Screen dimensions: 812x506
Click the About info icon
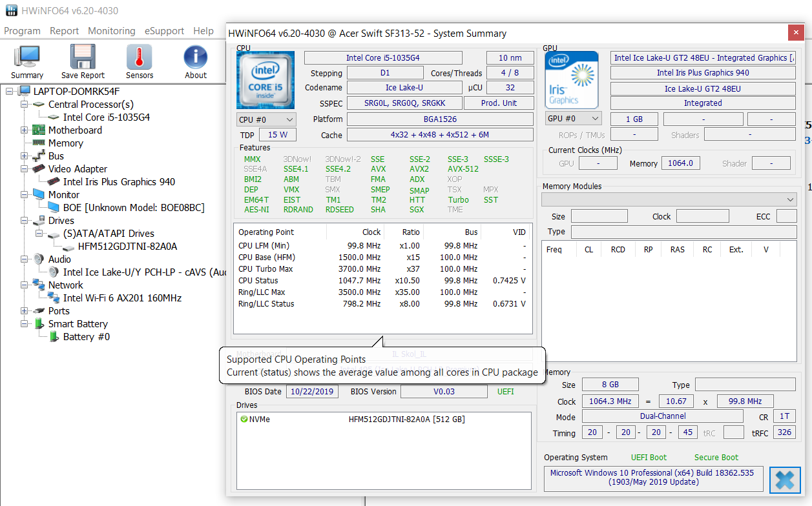click(196, 57)
